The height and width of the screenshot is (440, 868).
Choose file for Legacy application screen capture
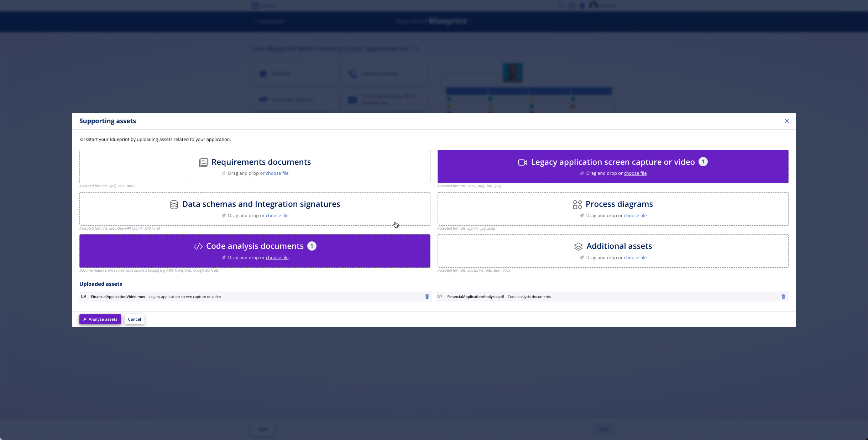point(635,173)
